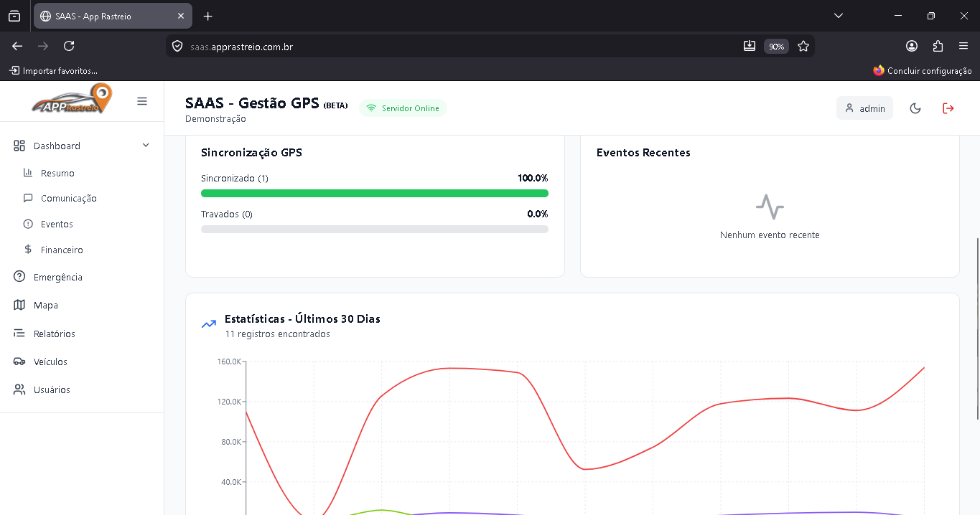
Task: Click the Demonstração subtitle text
Action: 215,119
